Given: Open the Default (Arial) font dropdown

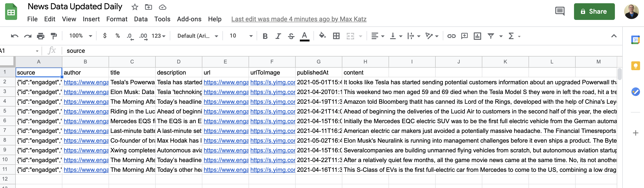Looking at the screenshot, I should (x=197, y=36).
